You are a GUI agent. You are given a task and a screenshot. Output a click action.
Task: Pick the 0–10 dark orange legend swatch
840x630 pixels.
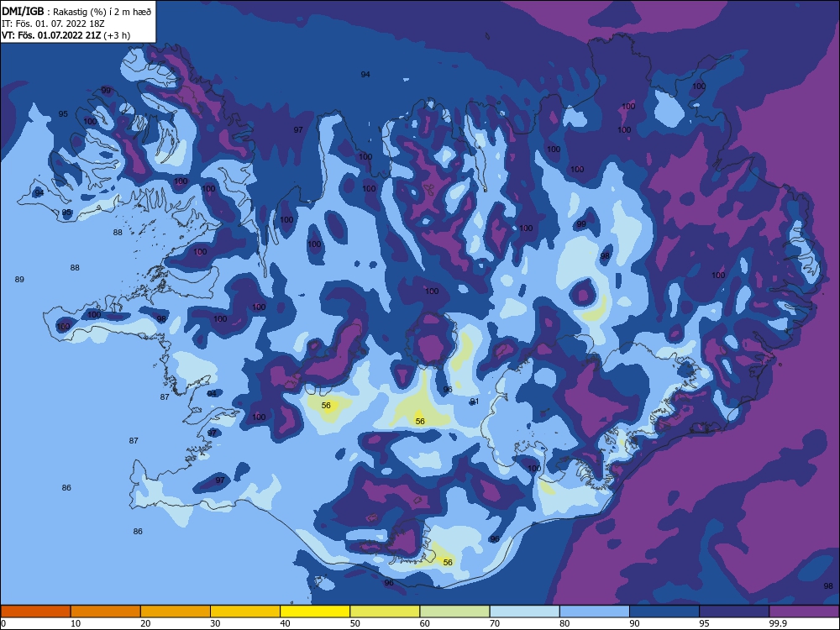[x=35, y=612]
